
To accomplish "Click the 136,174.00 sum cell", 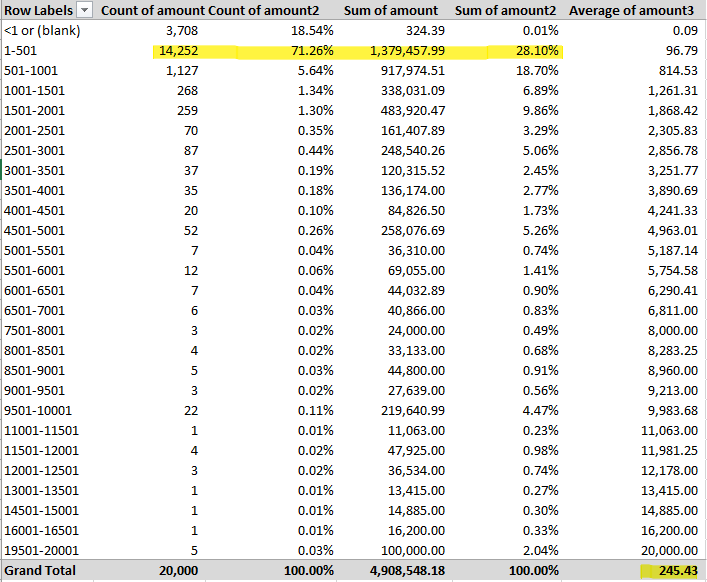I will pyautogui.click(x=413, y=191).
